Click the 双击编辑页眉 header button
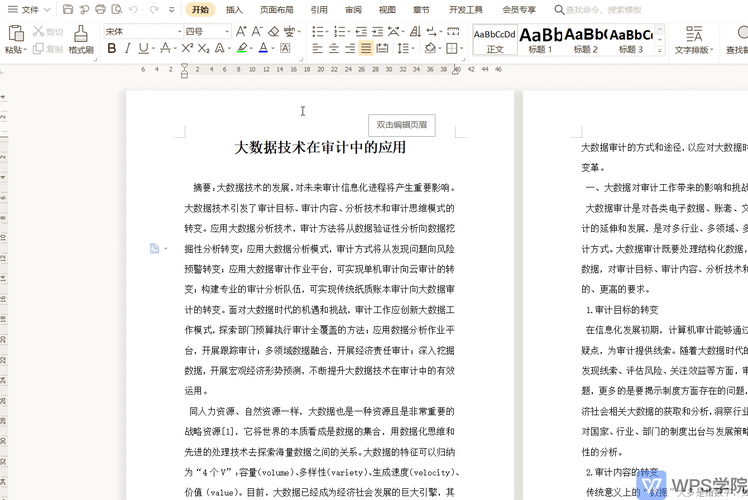Screen dimensions: 748x500 tap(402, 125)
